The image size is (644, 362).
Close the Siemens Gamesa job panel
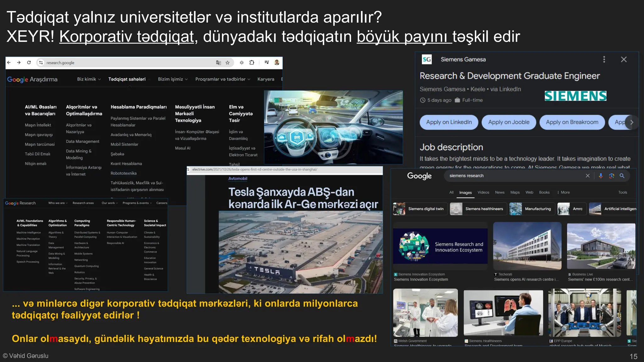pos(624,59)
